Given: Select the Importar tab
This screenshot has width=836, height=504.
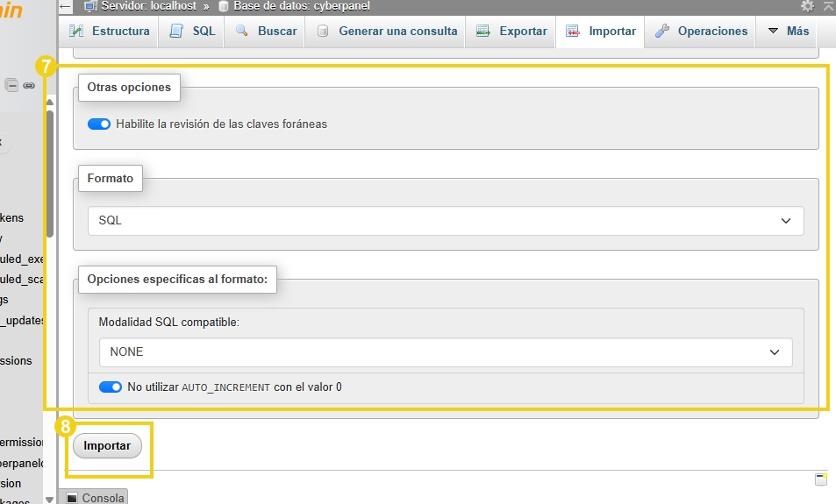Looking at the screenshot, I should [600, 31].
